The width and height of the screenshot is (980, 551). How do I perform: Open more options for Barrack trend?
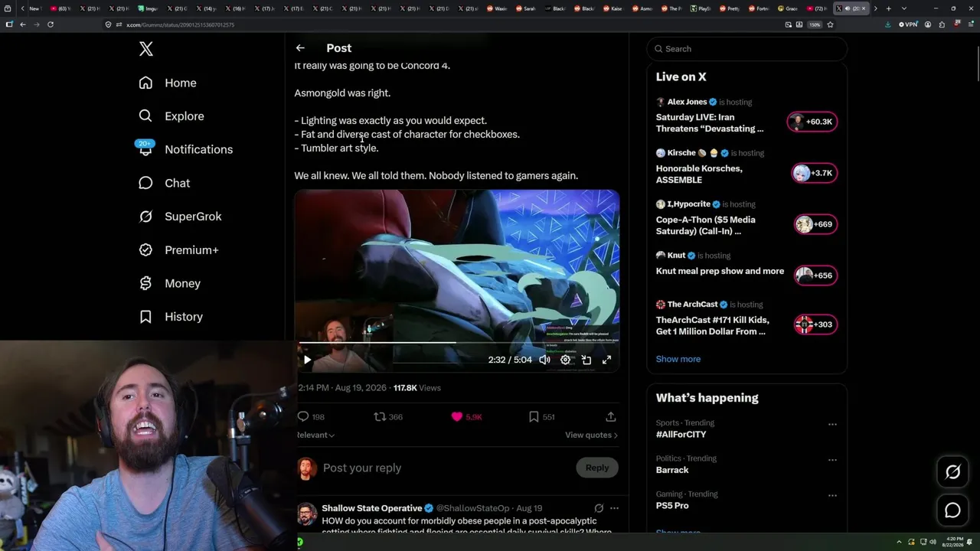click(x=832, y=460)
